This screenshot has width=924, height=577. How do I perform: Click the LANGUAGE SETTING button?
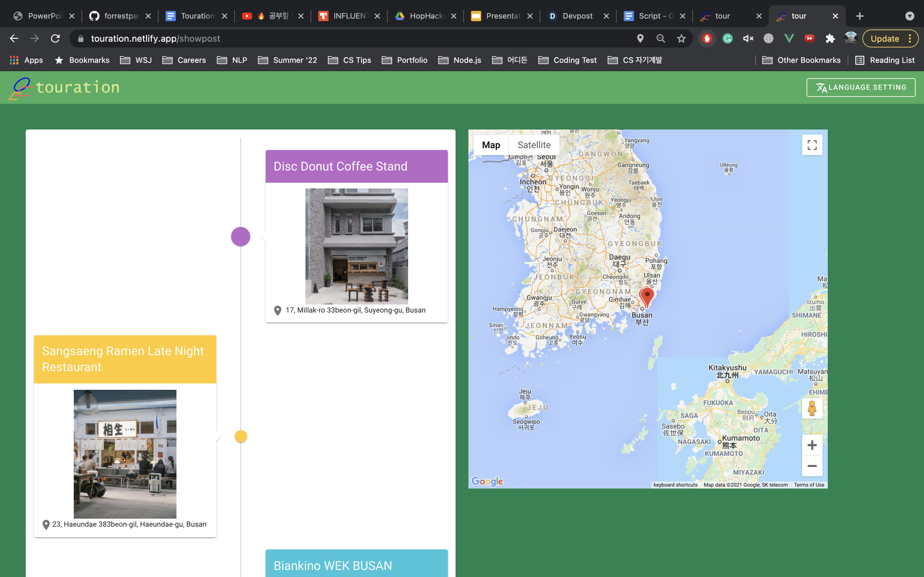click(860, 88)
